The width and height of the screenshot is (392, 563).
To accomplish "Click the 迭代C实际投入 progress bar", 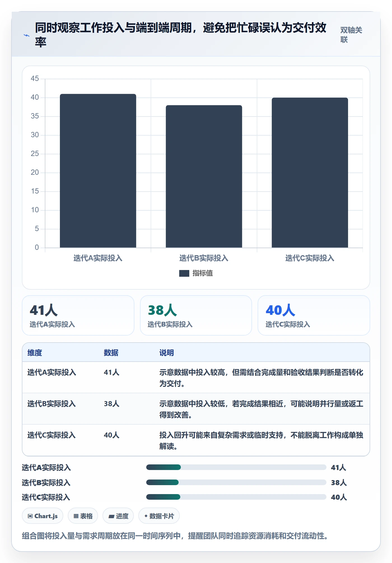I will tap(236, 497).
